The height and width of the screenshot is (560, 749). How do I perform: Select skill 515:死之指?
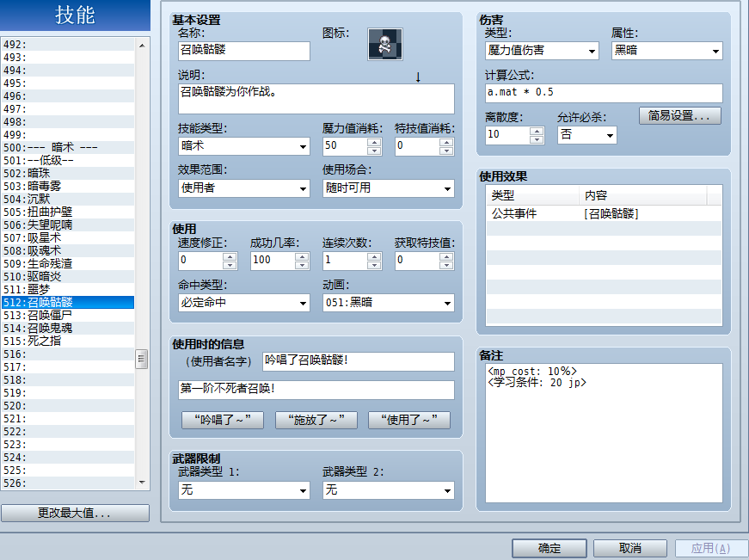[x=68, y=342]
